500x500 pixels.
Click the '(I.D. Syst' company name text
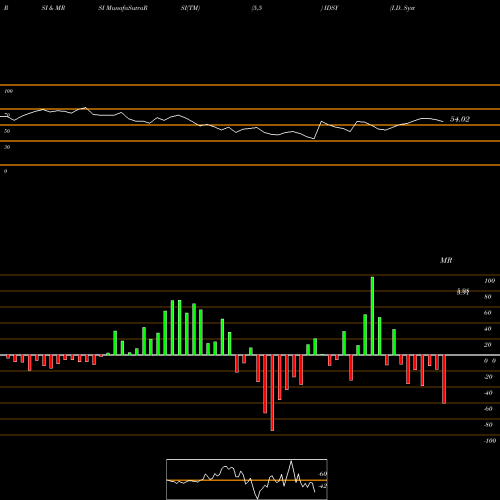click(402, 8)
